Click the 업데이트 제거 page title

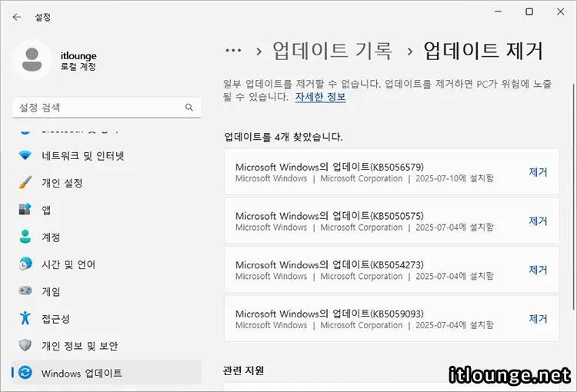(483, 51)
